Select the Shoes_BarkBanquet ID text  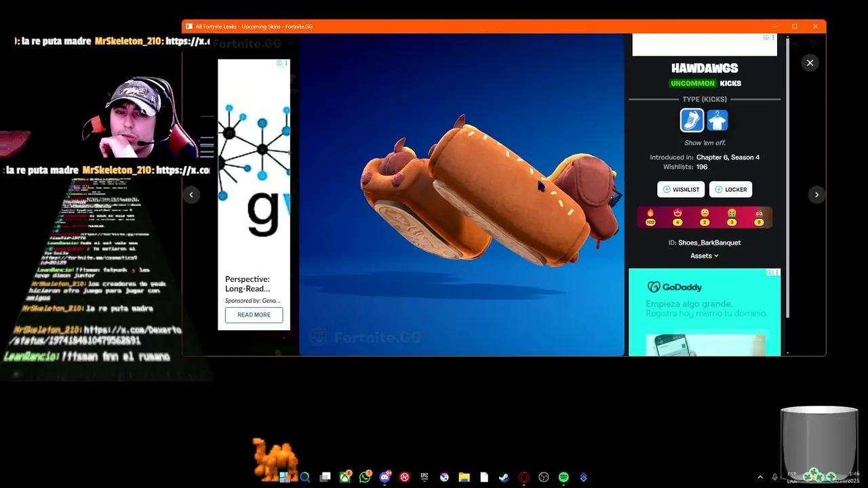point(709,243)
